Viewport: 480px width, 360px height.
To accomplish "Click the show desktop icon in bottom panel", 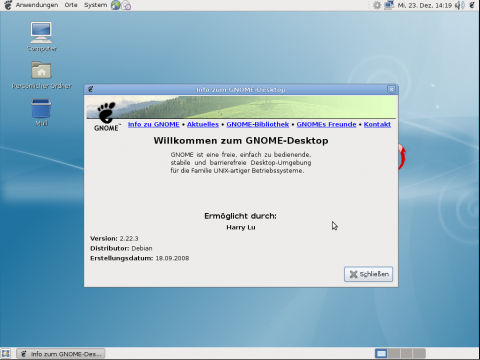I will click(6, 354).
